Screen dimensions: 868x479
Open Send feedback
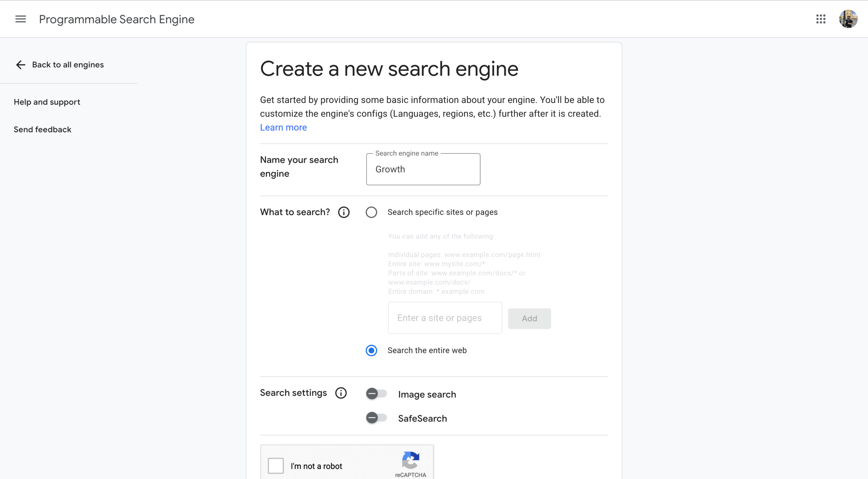[42, 129]
